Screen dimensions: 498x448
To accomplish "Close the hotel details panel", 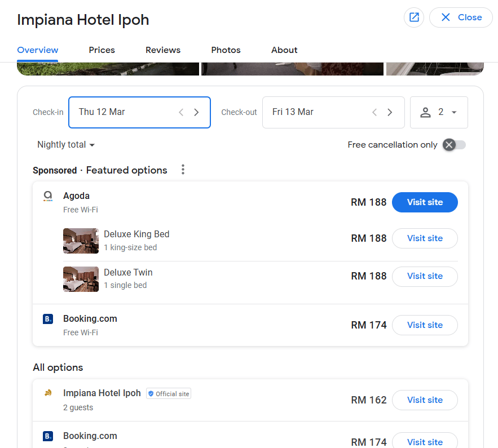I will point(461,17).
